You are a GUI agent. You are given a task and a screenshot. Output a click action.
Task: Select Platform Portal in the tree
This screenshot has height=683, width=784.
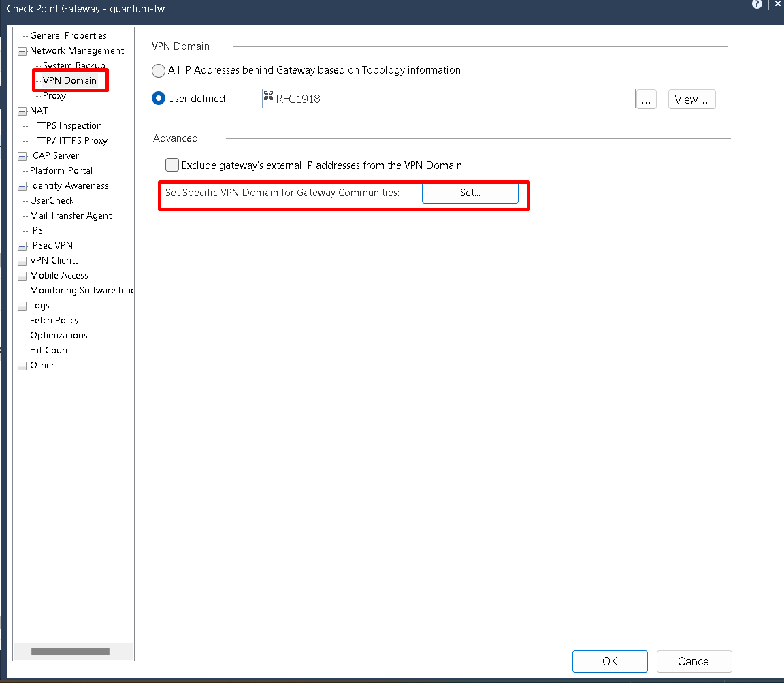pos(61,171)
